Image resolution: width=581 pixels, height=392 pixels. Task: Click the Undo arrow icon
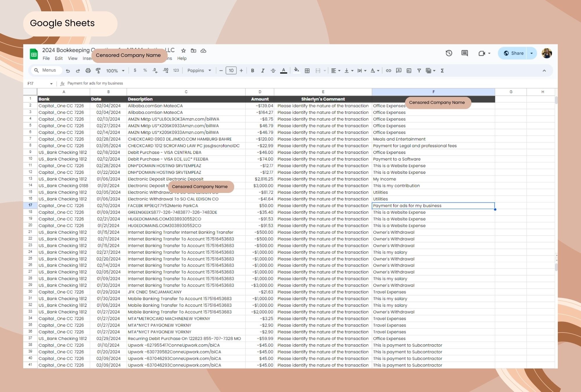[68, 71]
